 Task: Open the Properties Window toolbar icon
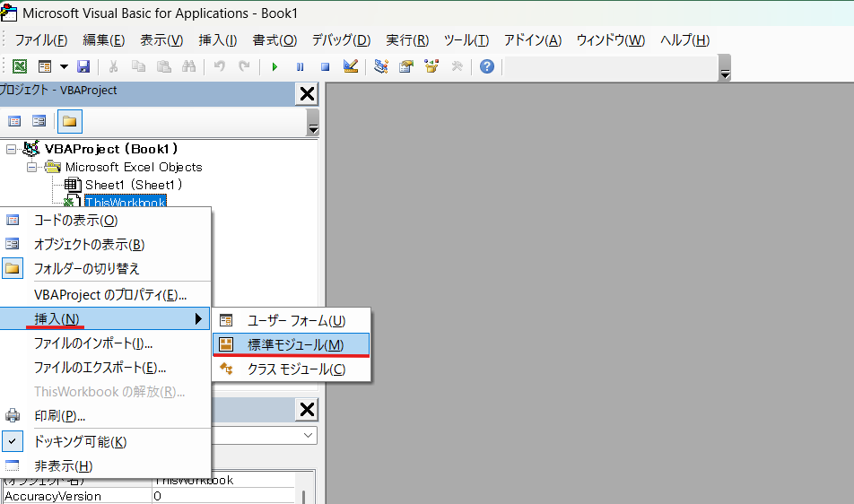click(406, 66)
